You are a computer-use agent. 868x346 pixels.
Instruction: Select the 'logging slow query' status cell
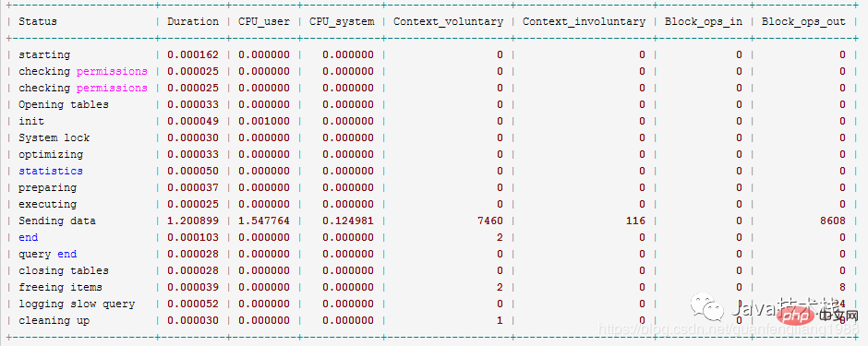(77, 304)
